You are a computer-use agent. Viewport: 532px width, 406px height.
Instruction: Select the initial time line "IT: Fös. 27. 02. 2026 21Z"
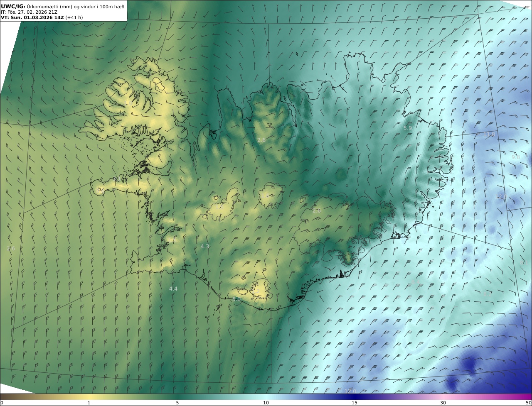click(29, 12)
